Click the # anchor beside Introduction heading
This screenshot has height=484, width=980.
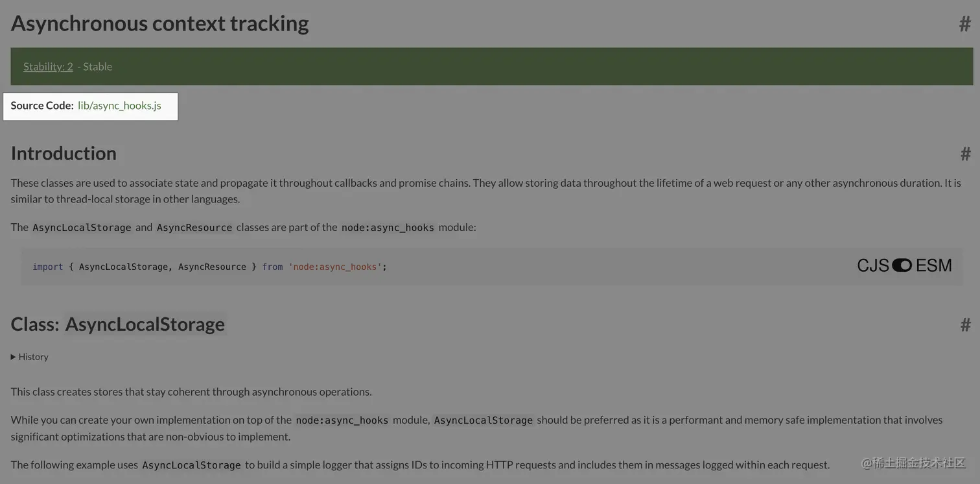click(x=965, y=154)
